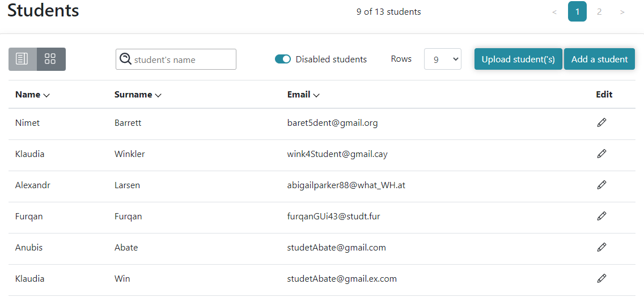Click the magnifier search icon
644x297 pixels.
[125, 59]
